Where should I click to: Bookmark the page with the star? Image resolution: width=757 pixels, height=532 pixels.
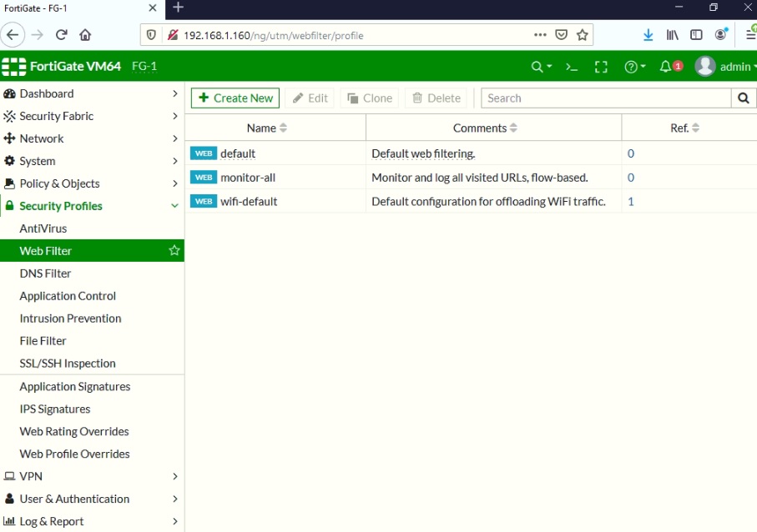582,34
